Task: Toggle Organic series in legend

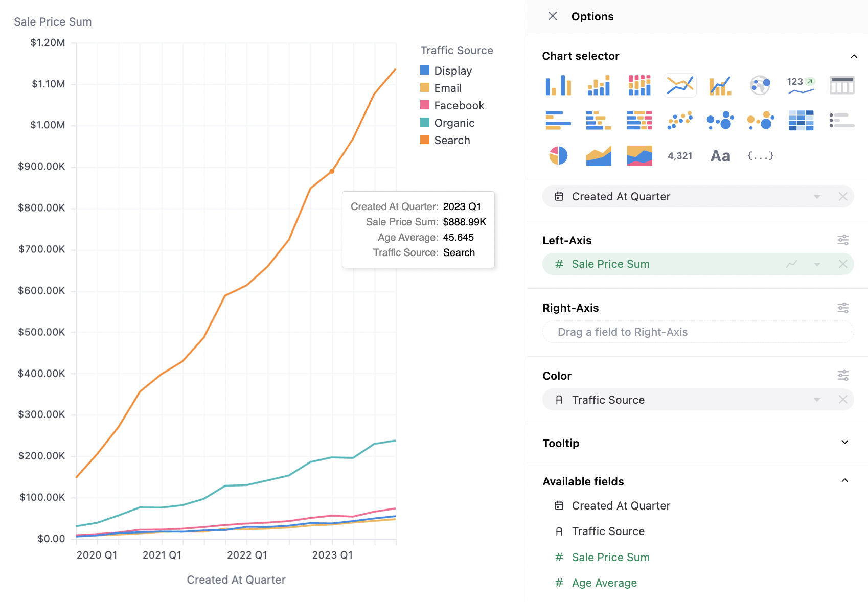Action: pyautogui.click(x=454, y=123)
